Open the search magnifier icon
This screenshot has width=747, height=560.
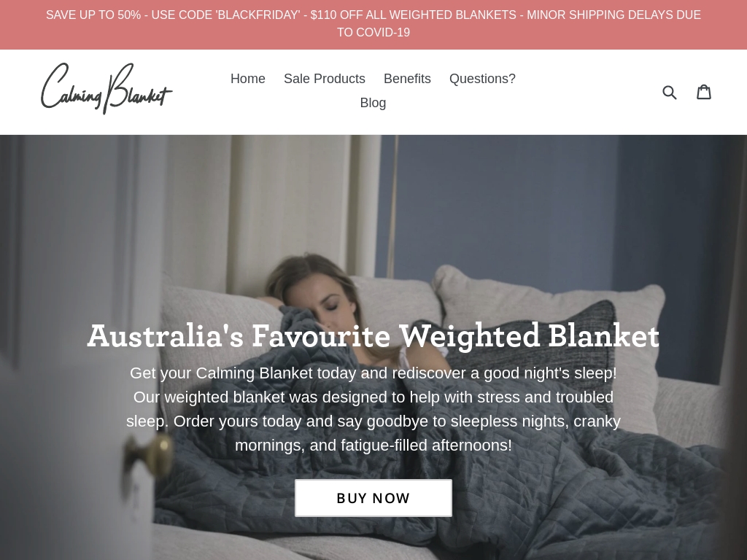(x=670, y=92)
